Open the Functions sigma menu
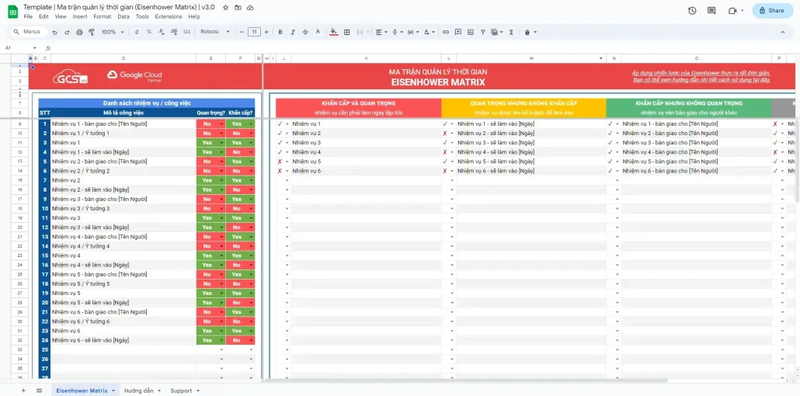The image size is (800, 396). (511, 32)
